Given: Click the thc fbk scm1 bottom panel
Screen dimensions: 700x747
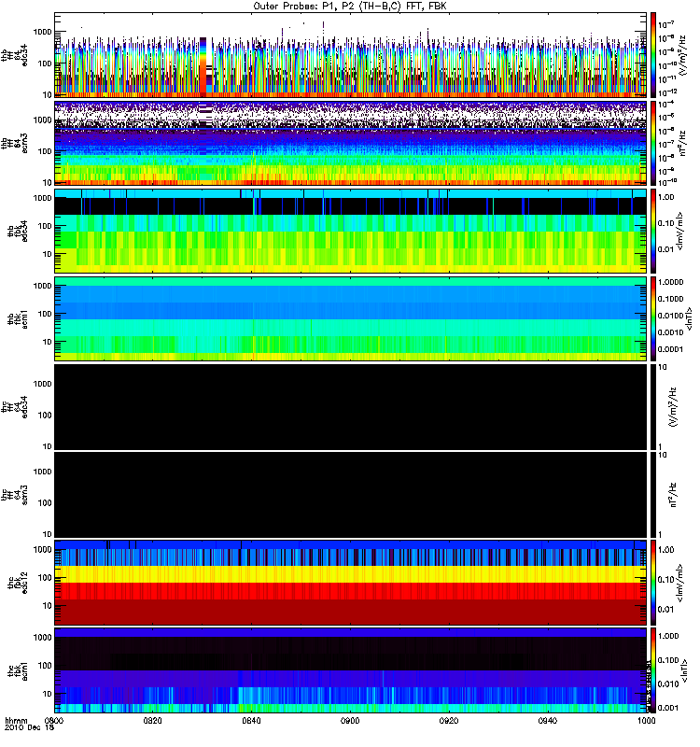Looking at the screenshot, I should 351,669.
